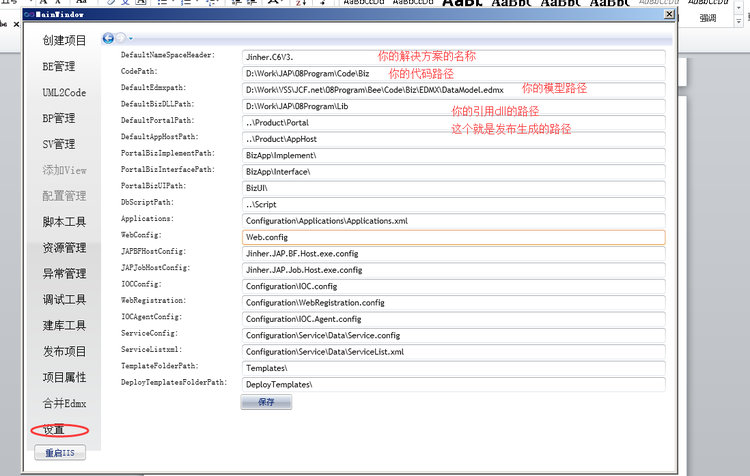Viewport: 750px width, 476px height.
Task: Click the CodePath text field
Action: 453,73
